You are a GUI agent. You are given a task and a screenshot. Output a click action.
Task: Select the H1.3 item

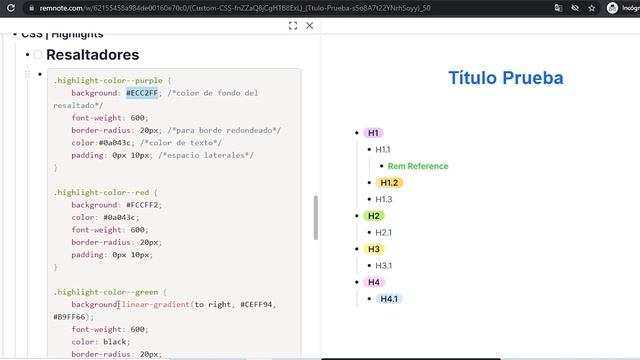tap(384, 199)
